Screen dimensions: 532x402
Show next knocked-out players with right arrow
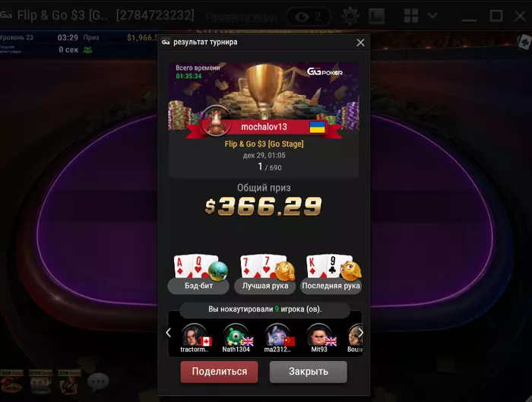click(x=361, y=333)
